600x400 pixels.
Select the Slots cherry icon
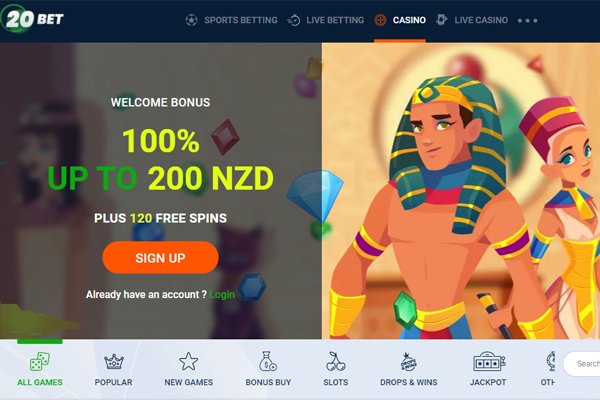click(336, 361)
